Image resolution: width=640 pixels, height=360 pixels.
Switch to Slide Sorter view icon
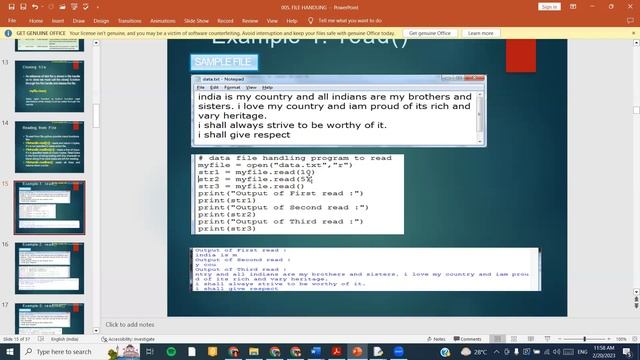[x=514, y=339]
